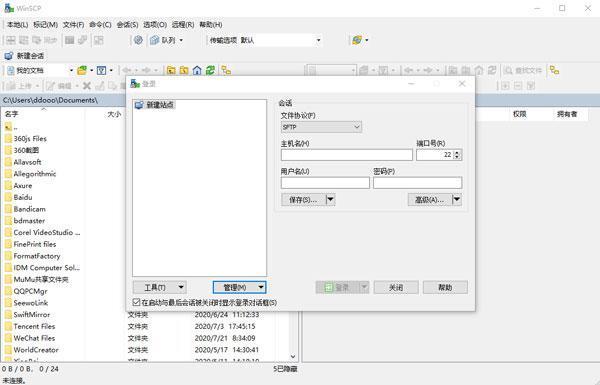Open the 工具(T) tools dropdown button
The height and width of the screenshot is (385, 600).
(160, 287)
